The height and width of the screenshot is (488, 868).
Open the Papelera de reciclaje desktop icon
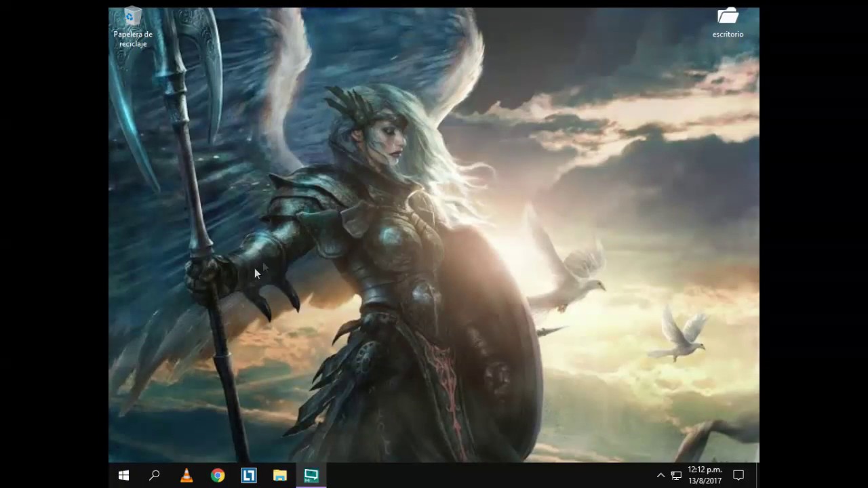[133, 27]
